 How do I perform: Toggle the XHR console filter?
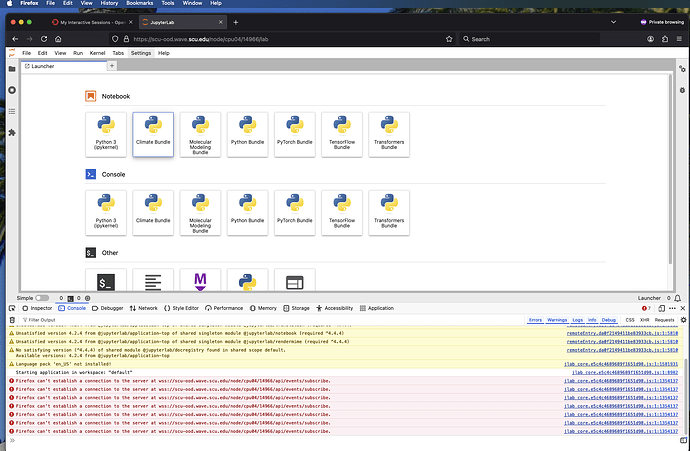pyautogui.click(x=645, y=320)
